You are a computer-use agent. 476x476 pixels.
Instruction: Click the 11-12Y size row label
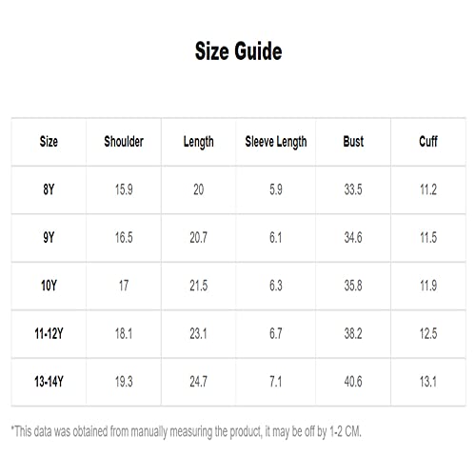tap(49, 333)
